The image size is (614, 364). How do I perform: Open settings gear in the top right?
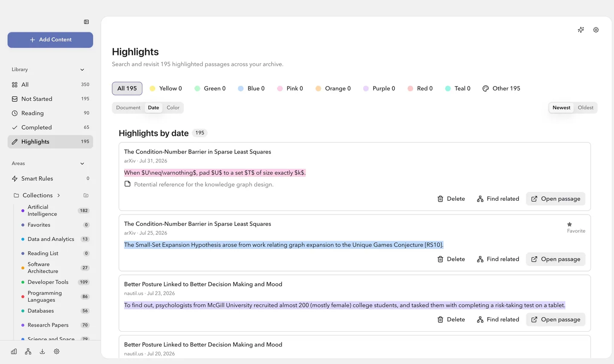(596, 30)
